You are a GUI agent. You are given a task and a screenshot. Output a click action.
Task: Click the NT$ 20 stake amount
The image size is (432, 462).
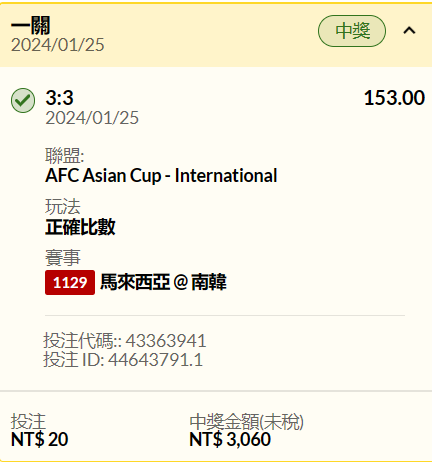[39, 439]
